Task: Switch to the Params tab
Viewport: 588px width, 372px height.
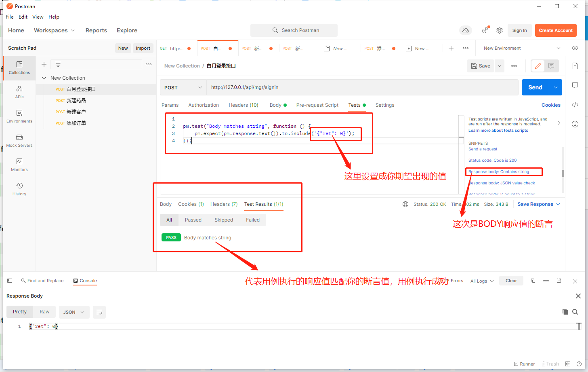Action: (170, 105)
